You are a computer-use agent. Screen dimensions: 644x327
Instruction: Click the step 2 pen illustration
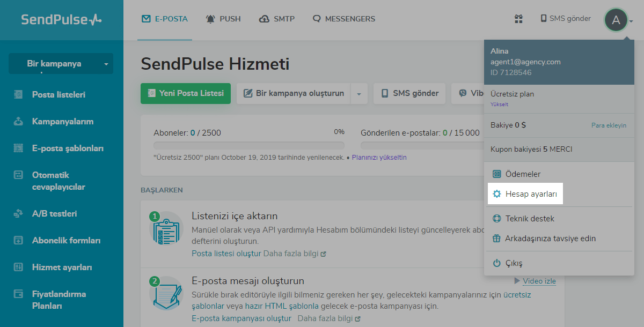point(166,294)
